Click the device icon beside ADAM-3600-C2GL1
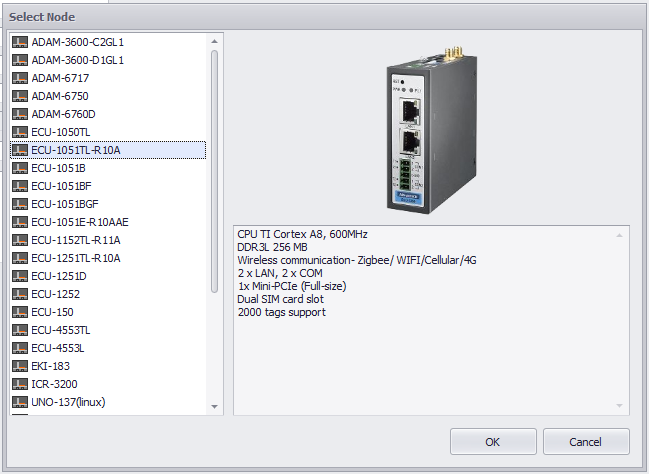This screenshot has height=474, width=649. pos(20,42)
